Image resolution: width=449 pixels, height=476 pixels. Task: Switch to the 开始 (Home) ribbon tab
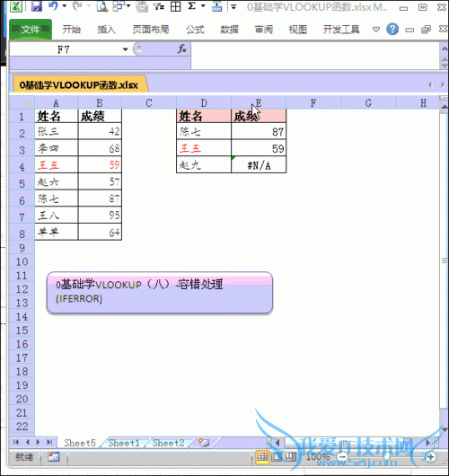click(x=71, y=30)
